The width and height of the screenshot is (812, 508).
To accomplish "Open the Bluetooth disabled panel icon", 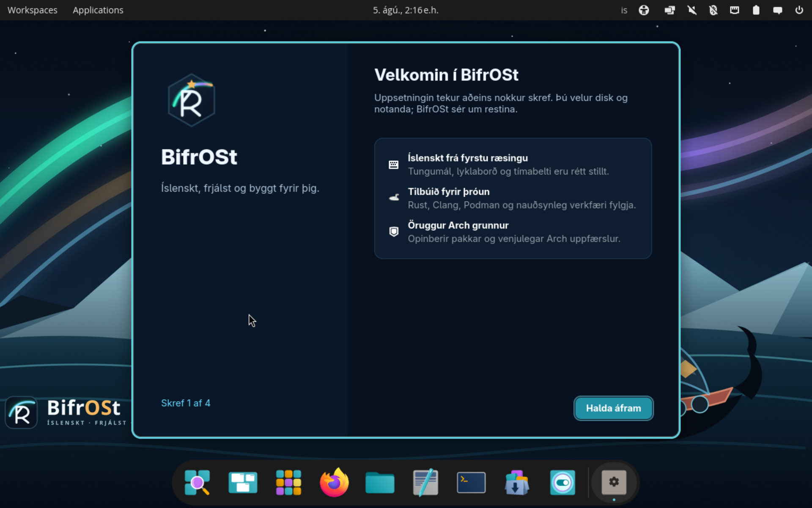I will click(x=713, y=10).
